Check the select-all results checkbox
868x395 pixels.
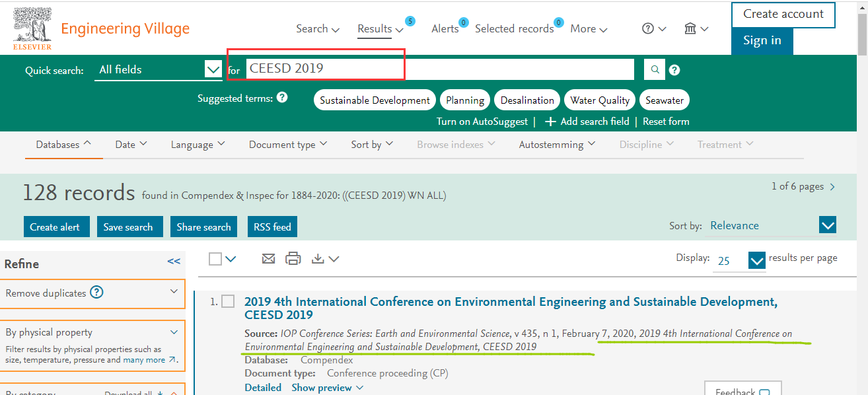pos(215,259)
